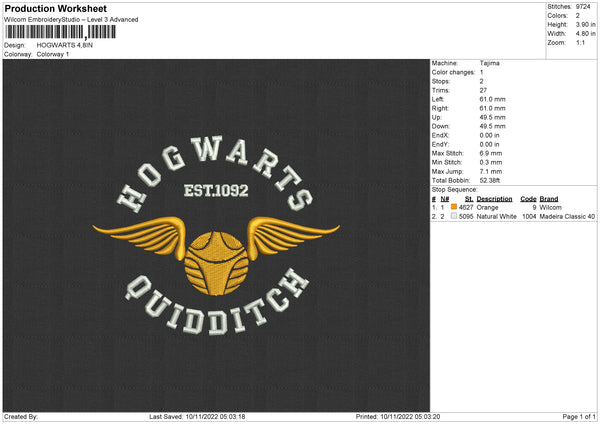This screenshot has width=600, height=424.
Task: Click the 'Orange' thread description
Action: pyautogui.click(x=488, y=207)
